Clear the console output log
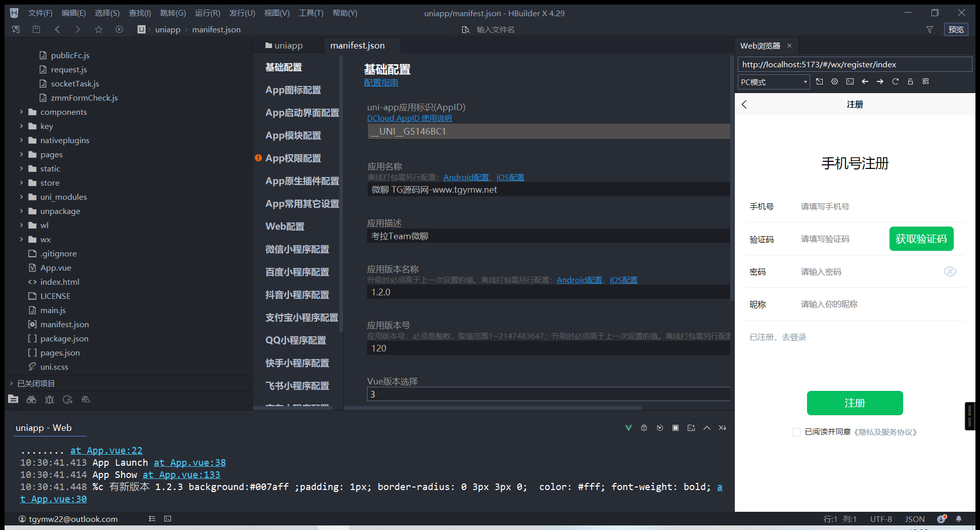The height and width of the screenshot is (530, 980). point(722,428)
